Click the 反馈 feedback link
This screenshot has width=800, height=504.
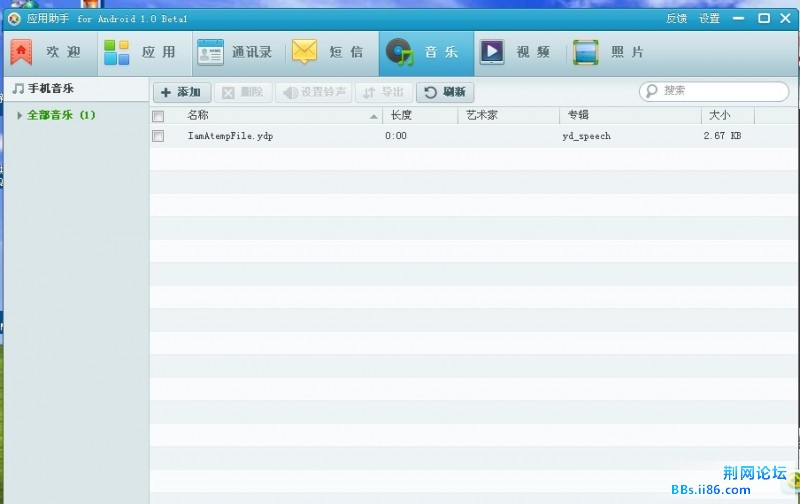point(676,18)
